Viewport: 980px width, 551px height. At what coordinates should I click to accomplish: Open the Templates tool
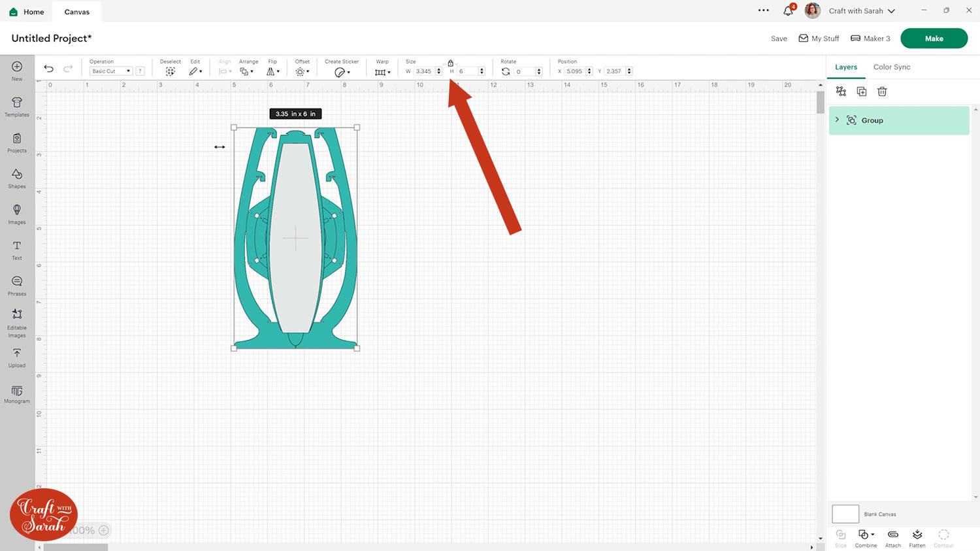(x=17, y=106)
